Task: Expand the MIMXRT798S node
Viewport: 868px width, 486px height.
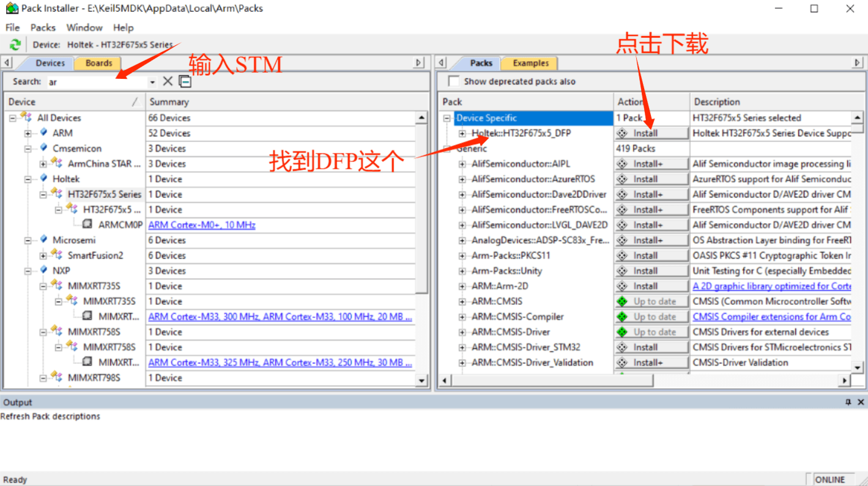Action: 43,378
